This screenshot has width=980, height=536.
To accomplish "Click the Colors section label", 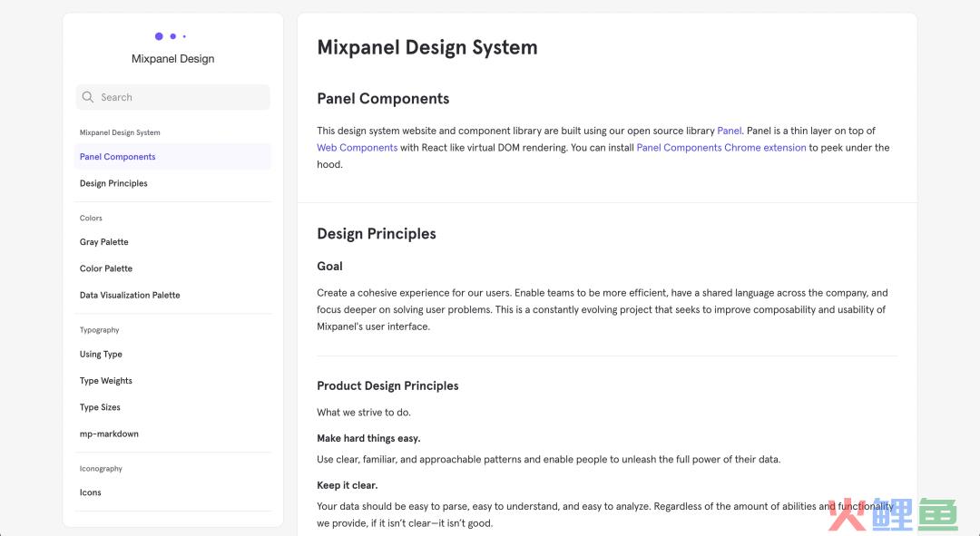I will [91, 218].
